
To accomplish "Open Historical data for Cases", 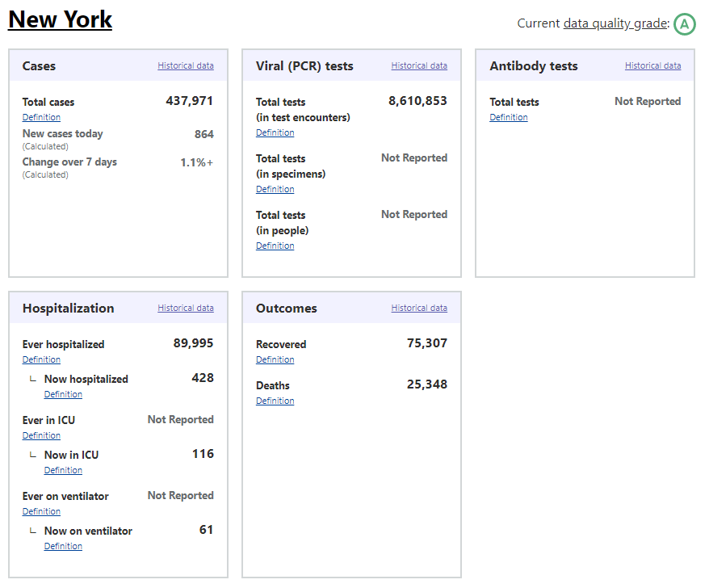I will [186, 65].
